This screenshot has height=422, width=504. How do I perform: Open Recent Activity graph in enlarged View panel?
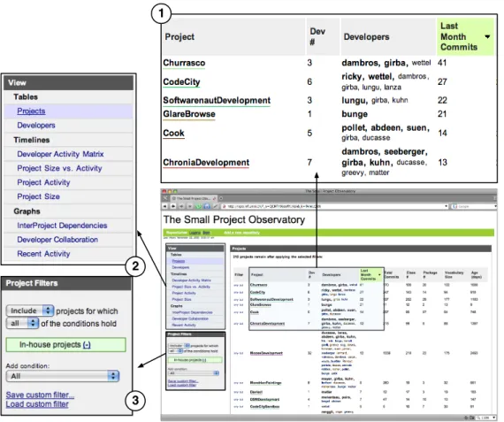point(43,254)
